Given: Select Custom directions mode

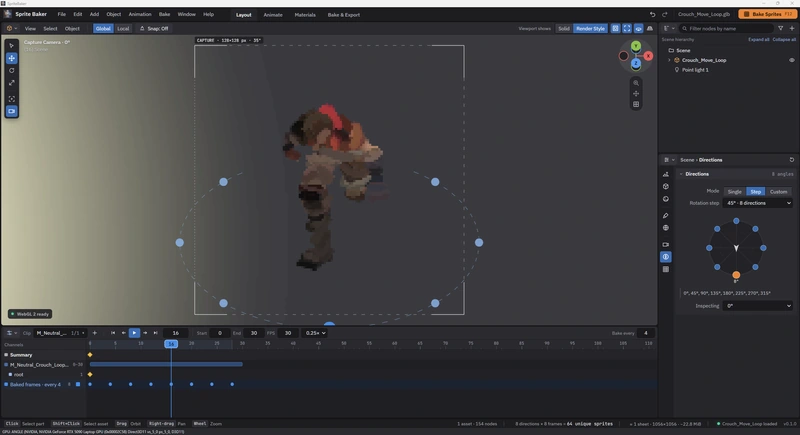Looking at the screenshot, I should (778, 192).
